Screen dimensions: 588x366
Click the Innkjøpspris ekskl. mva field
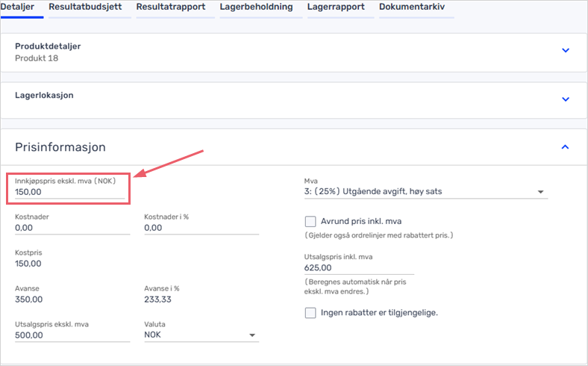tap(69, 192)
